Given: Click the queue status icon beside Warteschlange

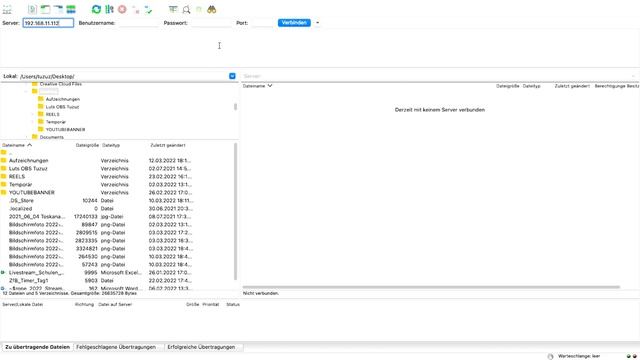Looking at the screenshot, I should coord(550,356).
